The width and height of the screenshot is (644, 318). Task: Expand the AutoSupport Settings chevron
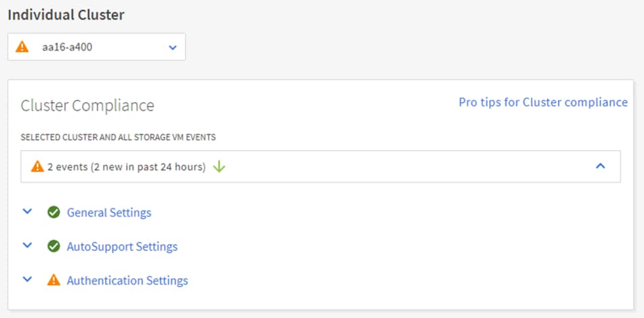(x=27, y=245)
